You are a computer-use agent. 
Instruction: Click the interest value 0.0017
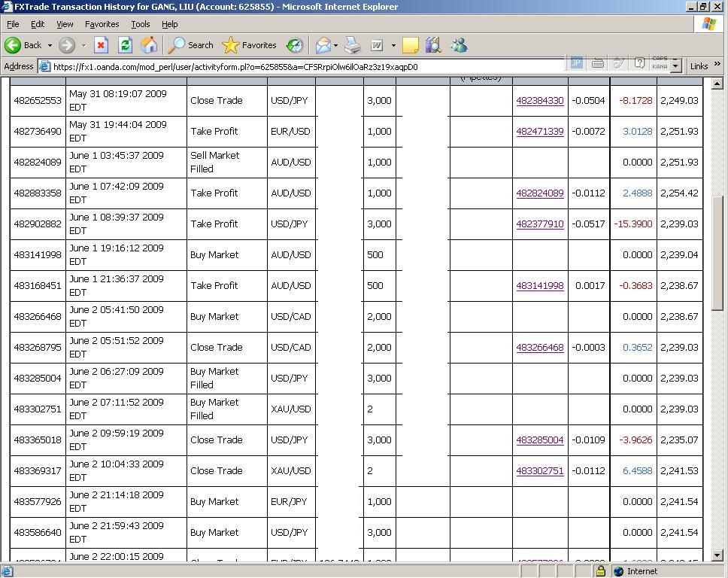point(590,285)
